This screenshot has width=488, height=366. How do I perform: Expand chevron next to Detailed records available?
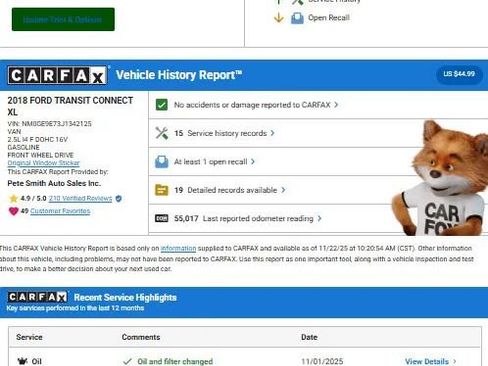pyautogui.click(x=283, y=190)
